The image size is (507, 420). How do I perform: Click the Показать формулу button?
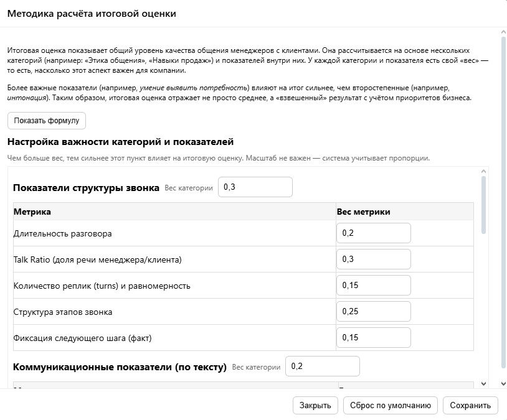(x=46, y=121)
